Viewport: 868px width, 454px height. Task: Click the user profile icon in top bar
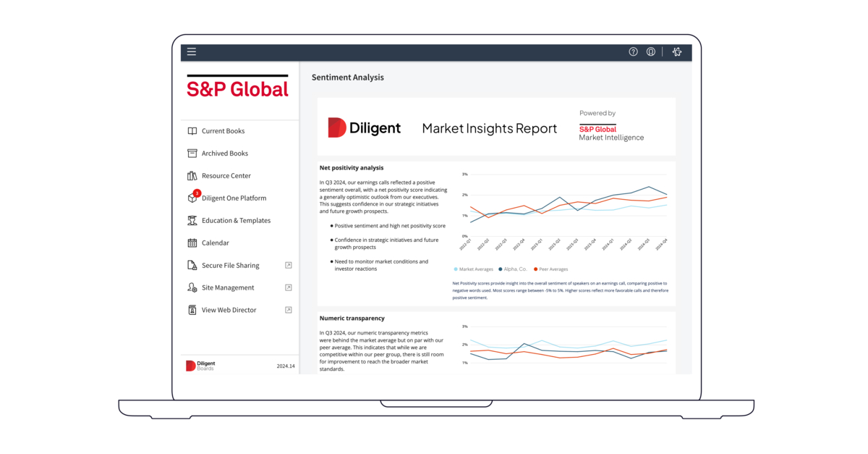650,51
